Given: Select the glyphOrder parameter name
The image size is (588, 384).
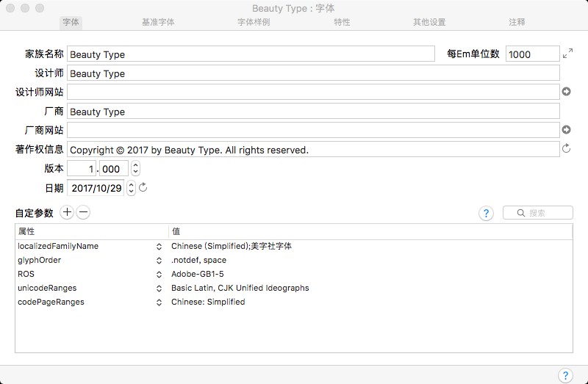Looking at the screenshot, I should [x=39, y=260].
